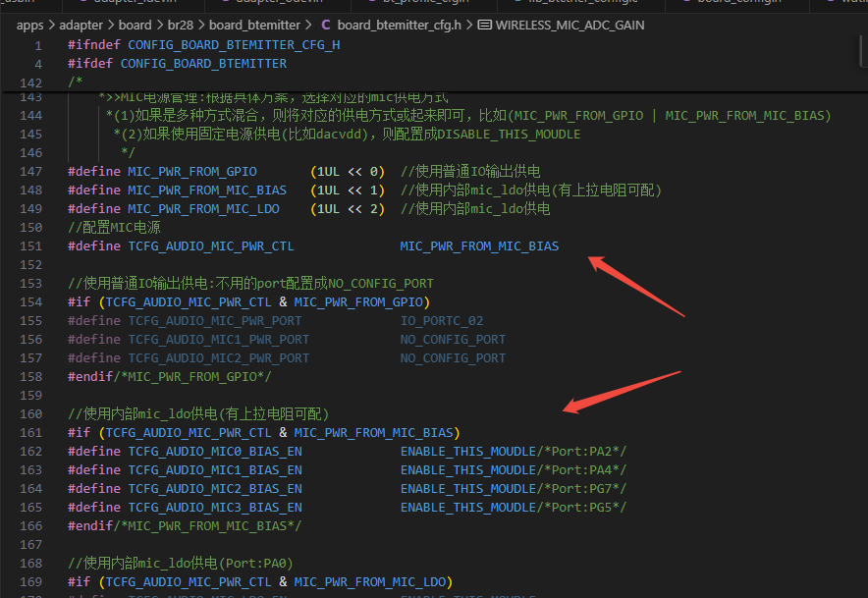Click line number 147 in the gutter
Screen dimensions: 868x598
pos(31,172)
